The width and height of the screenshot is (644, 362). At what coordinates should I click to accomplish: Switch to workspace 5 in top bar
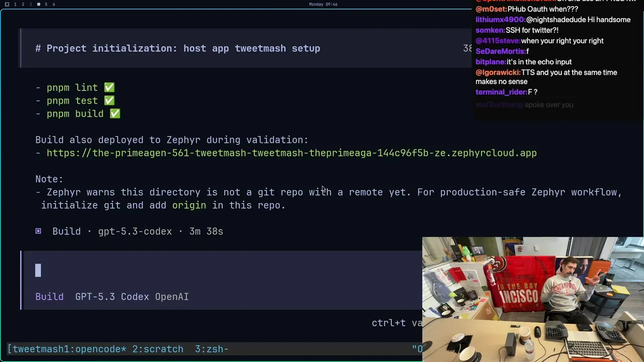(46, 5)
